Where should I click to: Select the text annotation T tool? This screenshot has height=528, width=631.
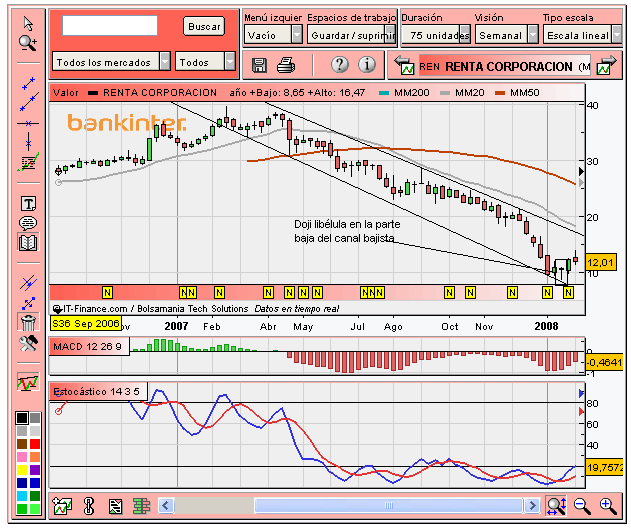click(28, 204)
